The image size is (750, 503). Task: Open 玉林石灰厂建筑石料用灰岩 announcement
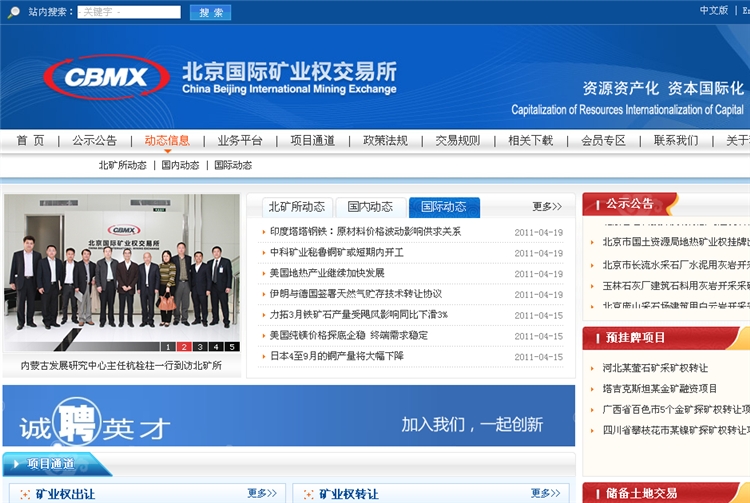(x=676, y=286)
